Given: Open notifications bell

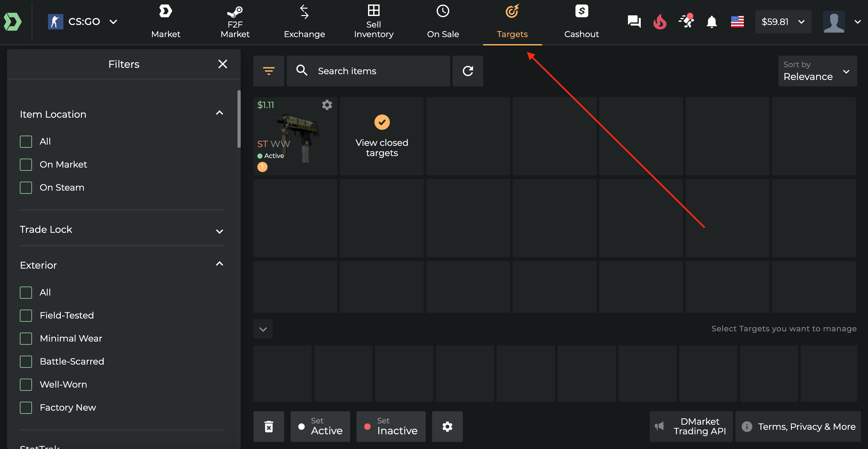Looking at the screenshot, I should click(712, 22).
